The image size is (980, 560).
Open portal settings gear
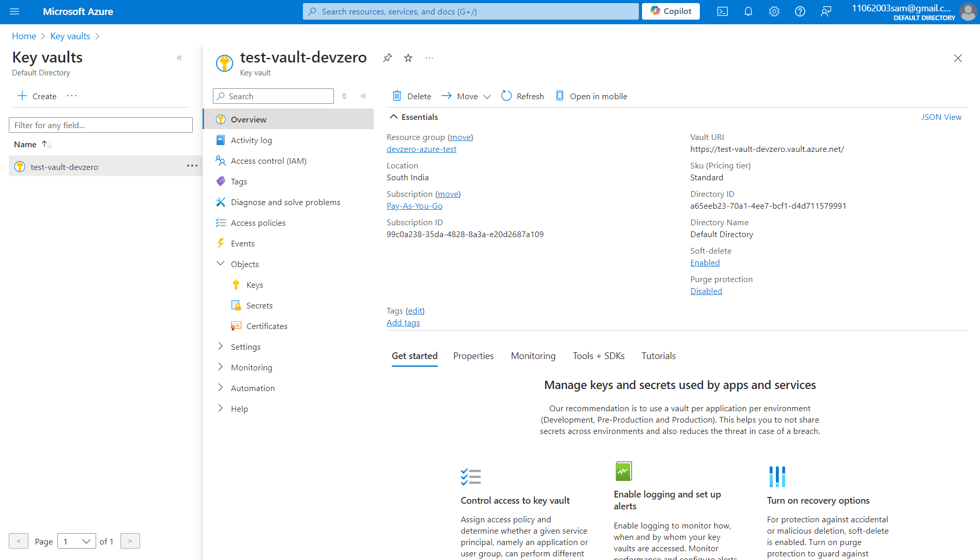774,11
